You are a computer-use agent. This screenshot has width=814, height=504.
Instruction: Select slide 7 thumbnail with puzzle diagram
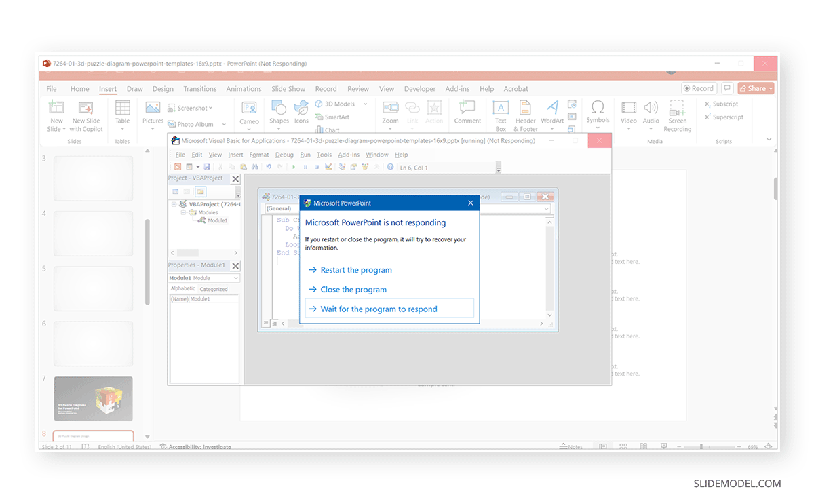[93, 399]
